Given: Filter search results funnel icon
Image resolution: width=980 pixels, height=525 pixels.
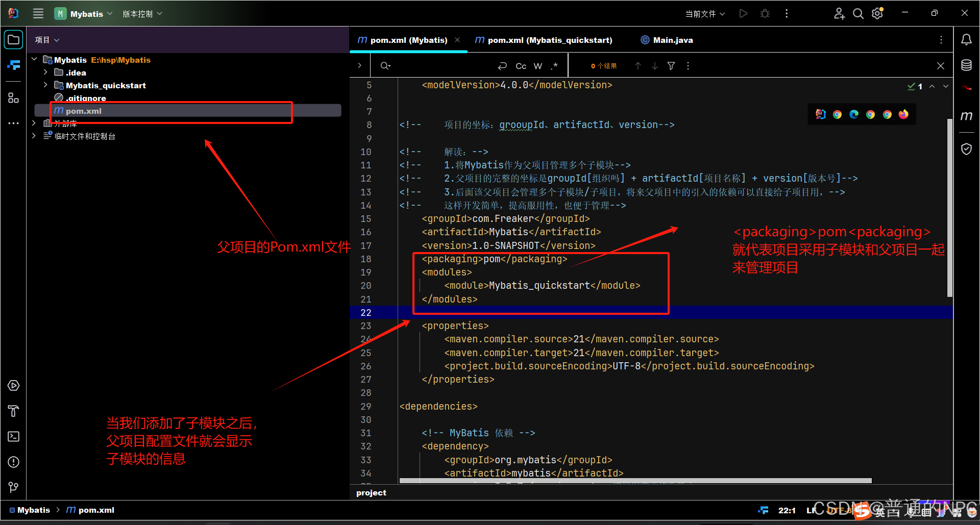Looking at the screenshot, I should pyautogui.click(x=671, y=66).
